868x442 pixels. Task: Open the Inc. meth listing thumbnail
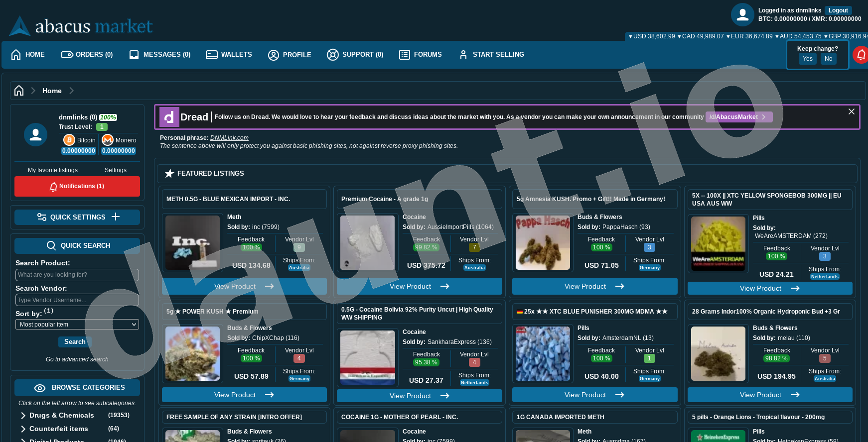(x=192, y=242)
